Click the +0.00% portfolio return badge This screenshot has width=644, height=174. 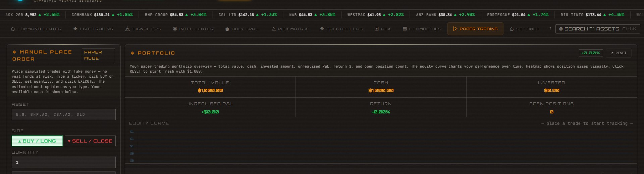[x=591, y=53]
